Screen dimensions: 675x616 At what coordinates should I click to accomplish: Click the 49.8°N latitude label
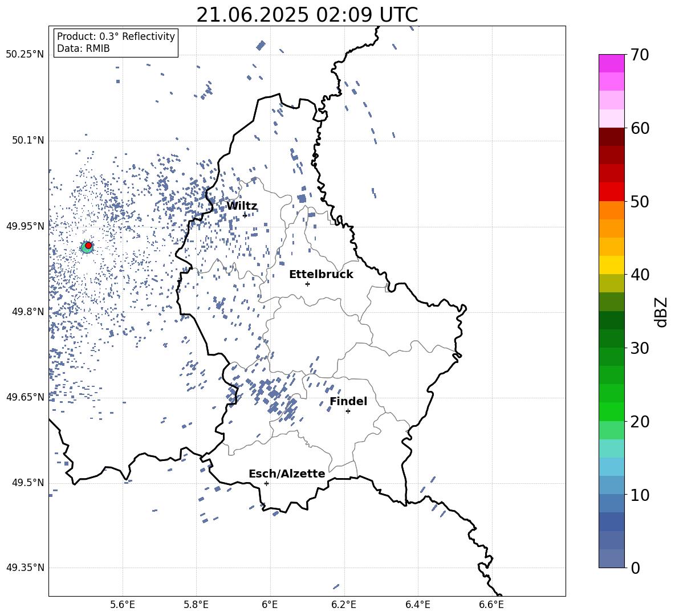coord(27,312)
